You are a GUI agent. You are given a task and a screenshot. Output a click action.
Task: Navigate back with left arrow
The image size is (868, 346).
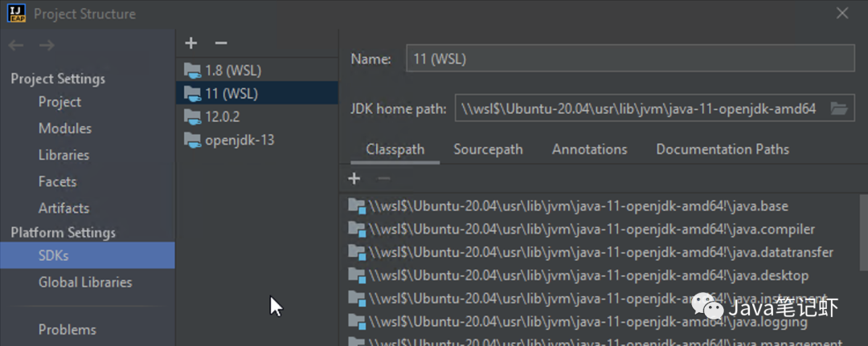16,45
